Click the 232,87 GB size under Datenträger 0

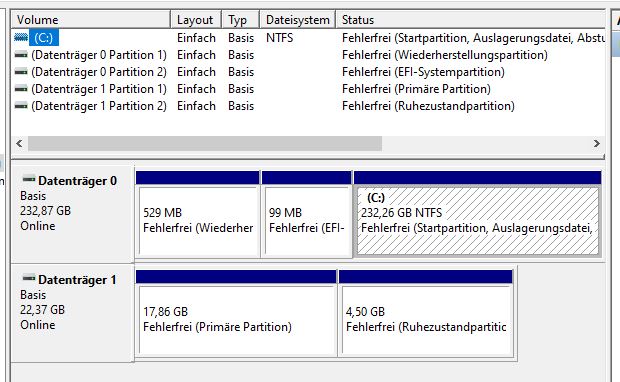45,211
